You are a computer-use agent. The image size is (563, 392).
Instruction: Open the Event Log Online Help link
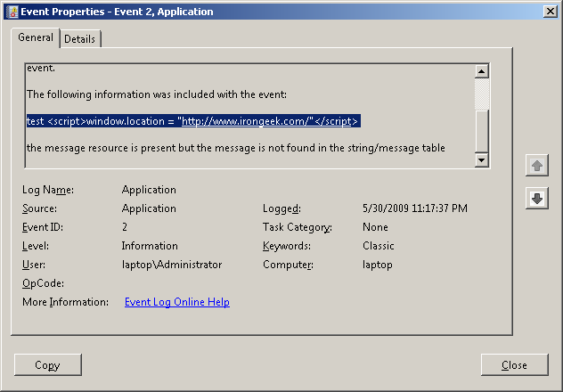click(177, 302)
